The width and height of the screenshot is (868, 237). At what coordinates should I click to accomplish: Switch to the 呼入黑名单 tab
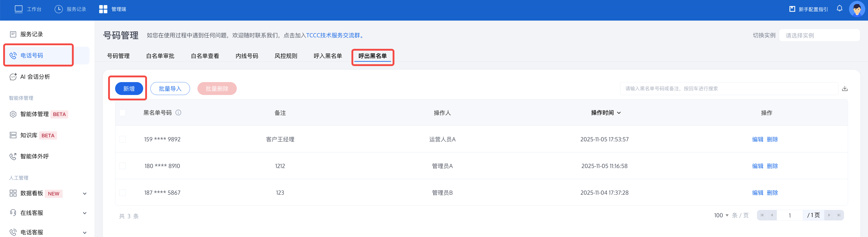click(327, 56)
